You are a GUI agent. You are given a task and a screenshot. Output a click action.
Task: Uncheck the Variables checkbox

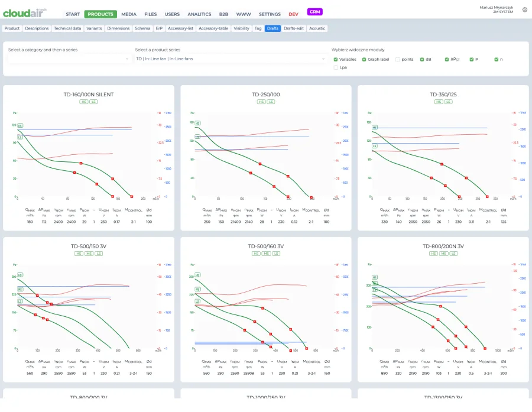coord(336,59)
